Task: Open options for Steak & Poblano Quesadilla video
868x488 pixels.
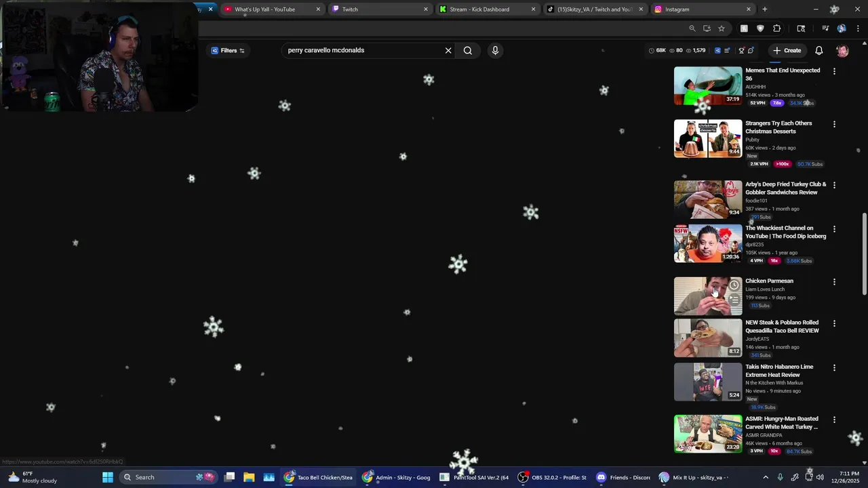Action: click(834, 324)
